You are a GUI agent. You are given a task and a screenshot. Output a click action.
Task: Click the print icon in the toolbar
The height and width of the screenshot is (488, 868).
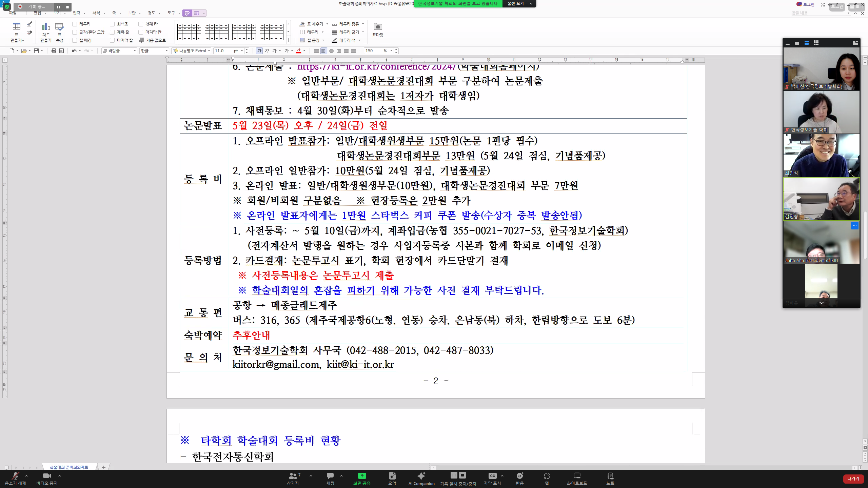[54, 51]
